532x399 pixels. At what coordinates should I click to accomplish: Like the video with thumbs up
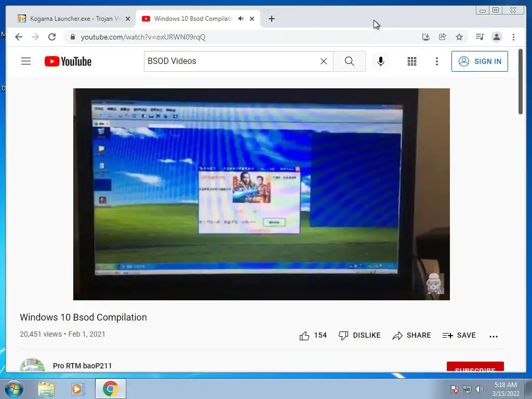(x=304, y=336)
